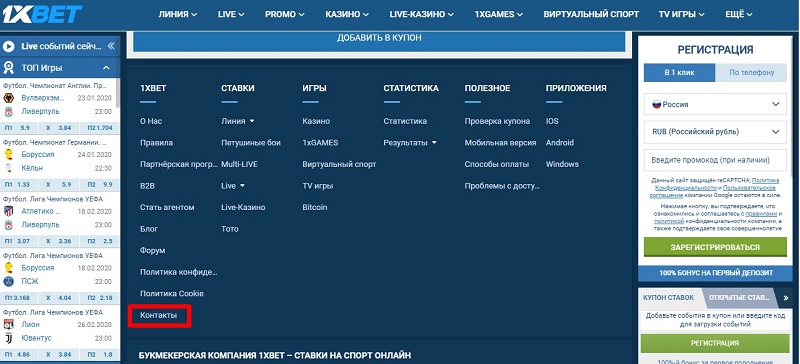
Task: Open the Стать агентом link
Action: tap(167, 207)
